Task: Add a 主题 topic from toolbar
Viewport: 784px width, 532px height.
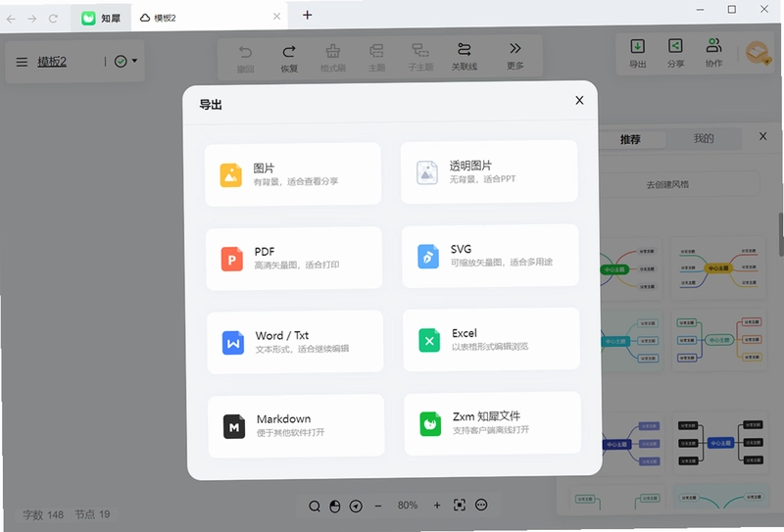Action: pyautogui.click(x=376, y=58)
